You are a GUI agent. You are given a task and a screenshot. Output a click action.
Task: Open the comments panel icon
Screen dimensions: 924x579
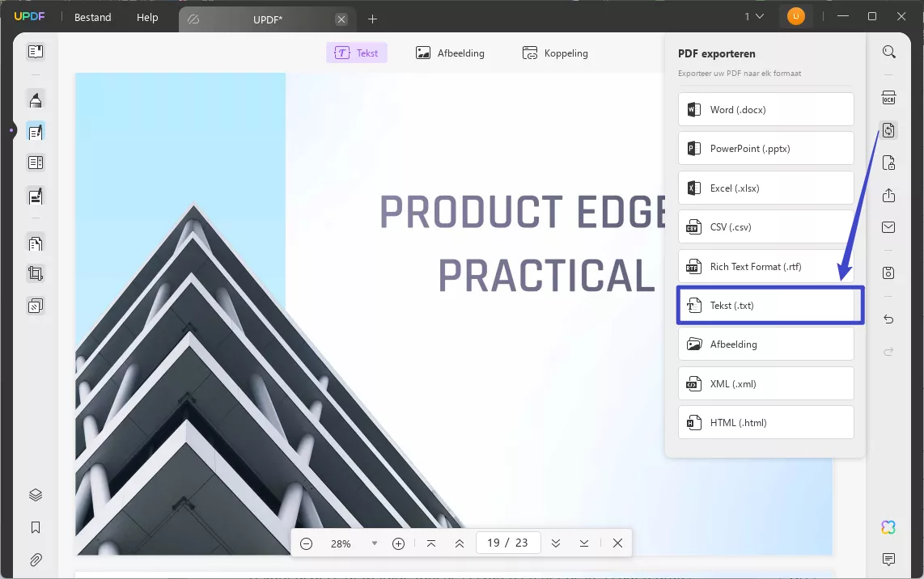(888, 559)
